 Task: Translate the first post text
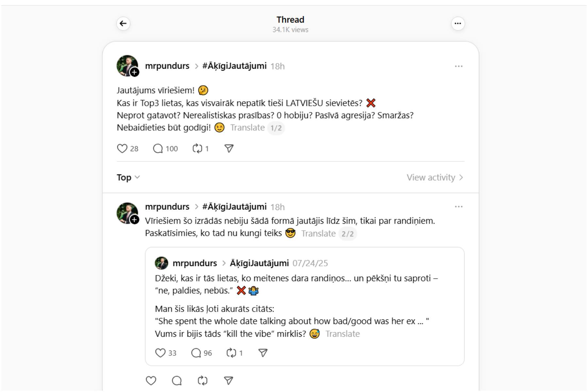point(247,128)
